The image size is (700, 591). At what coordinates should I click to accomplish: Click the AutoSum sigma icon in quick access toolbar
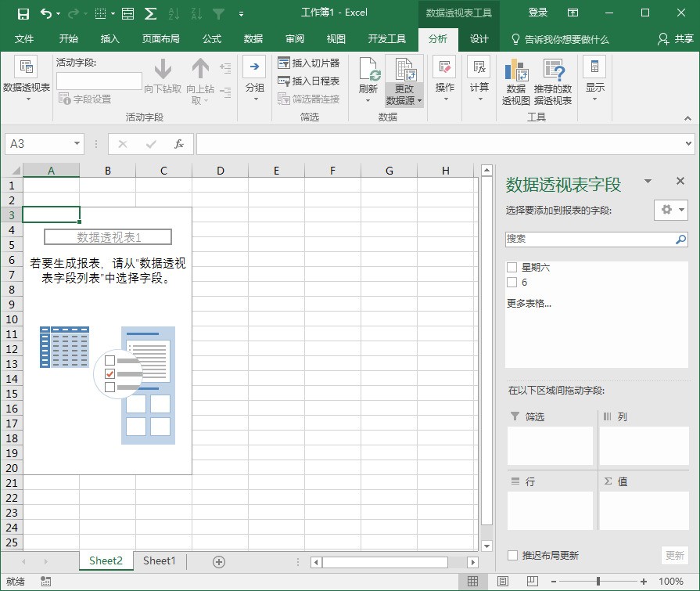pyautogui.click(x=150, y=14)
